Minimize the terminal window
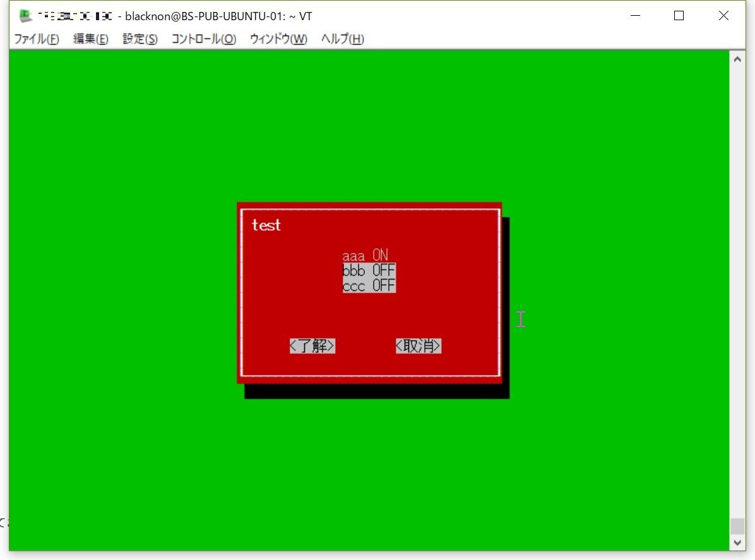The image size is (755, 560). 634,16
